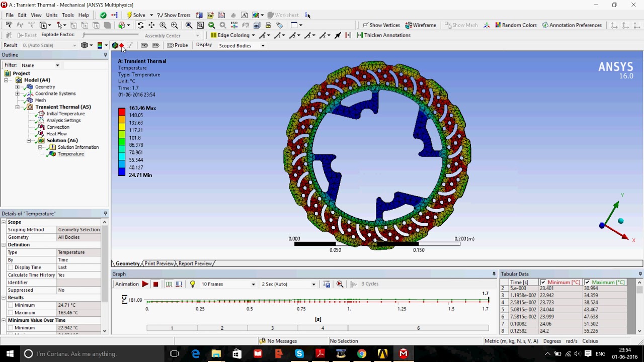
Task: Click the Result Sets frames icon in Animation bar
Action: tap(179, 284)
